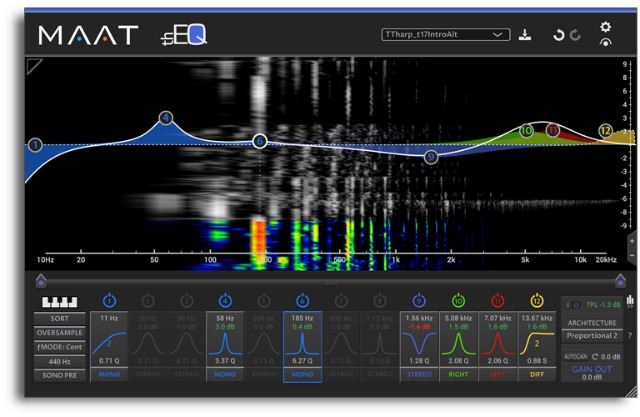Click the thEQ product logo
Viewport: 640px width, 417px height.
pyautogui.click(x=184, y=35)
